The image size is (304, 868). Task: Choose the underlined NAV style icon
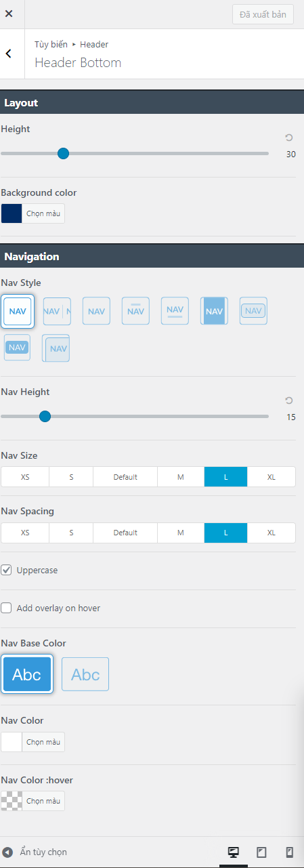[x=175, y=310]
